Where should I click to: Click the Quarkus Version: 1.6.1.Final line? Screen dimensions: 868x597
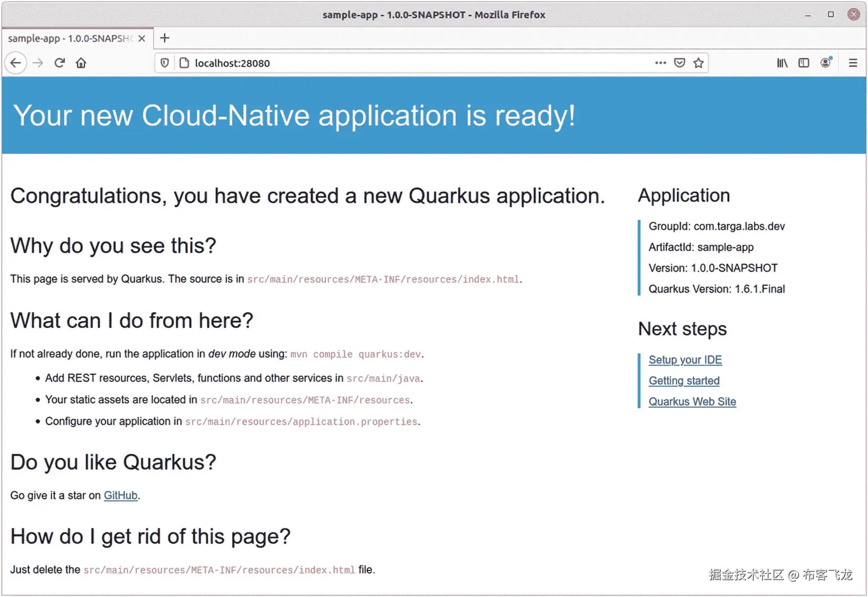point(717,289)
